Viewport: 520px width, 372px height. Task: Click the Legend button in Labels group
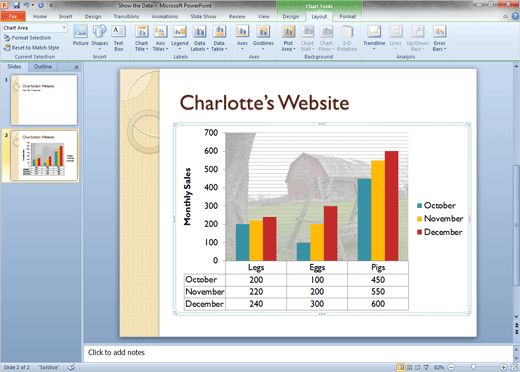tap(180, 37)
